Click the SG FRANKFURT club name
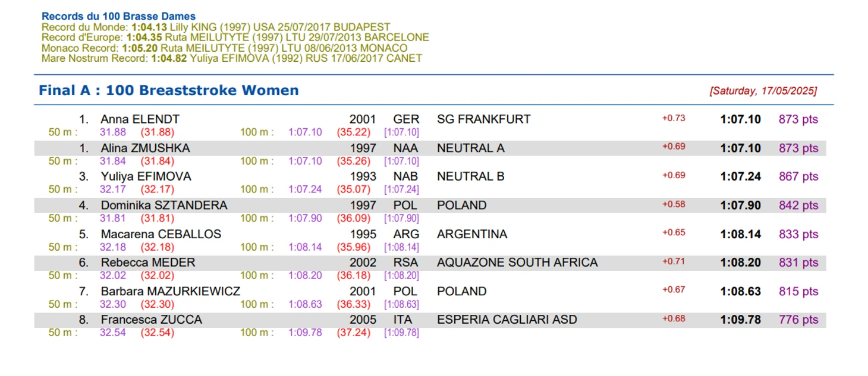 tap(483, 119)
